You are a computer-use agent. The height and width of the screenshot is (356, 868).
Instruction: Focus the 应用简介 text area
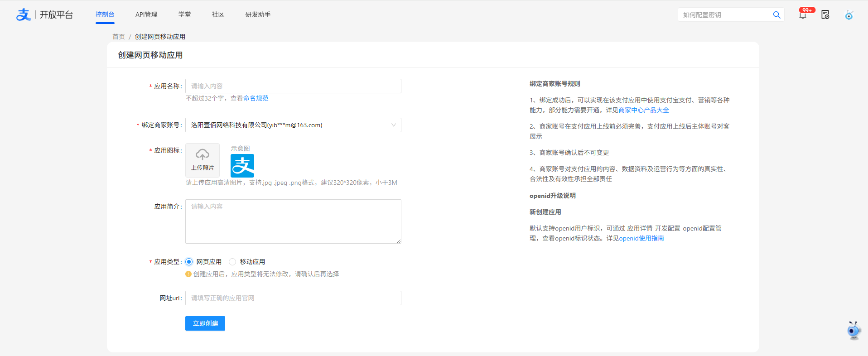[x=293, y=221]
